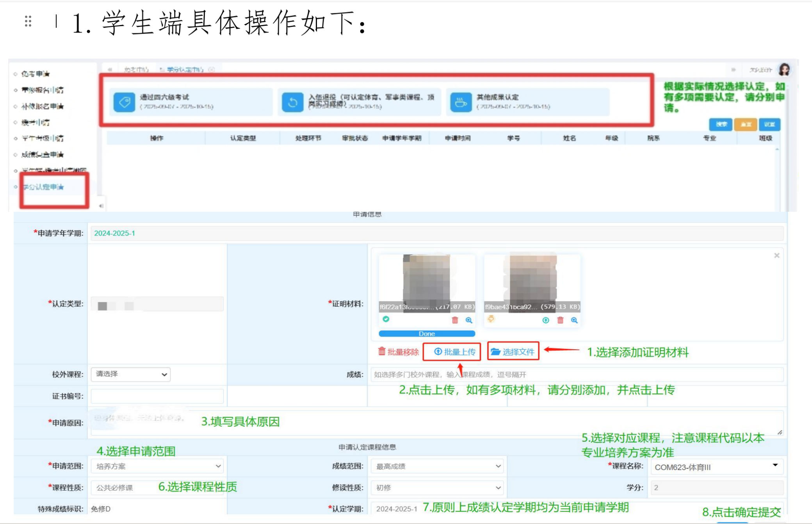The width and height of the screenshot is (812, 524).
Task: Upload the second file using its upload icon
Action: (x=546, y=320)
